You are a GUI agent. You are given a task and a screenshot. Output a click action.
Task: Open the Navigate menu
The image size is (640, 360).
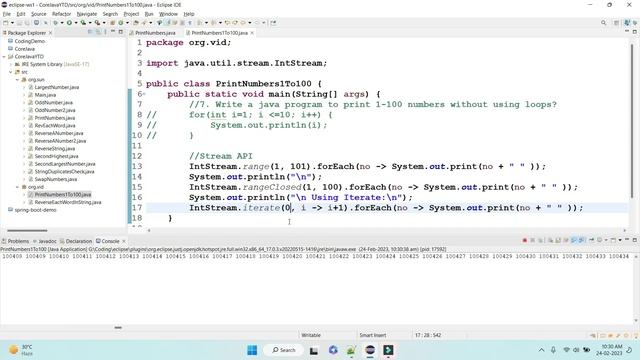(x=87, y=14)
